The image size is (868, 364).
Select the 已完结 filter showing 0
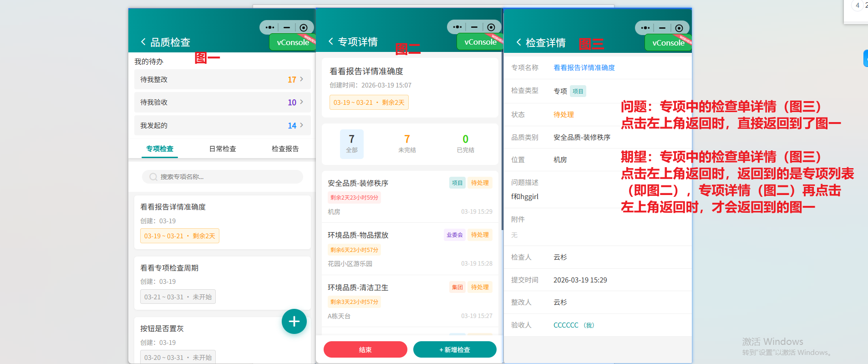[x=465, y=144]
